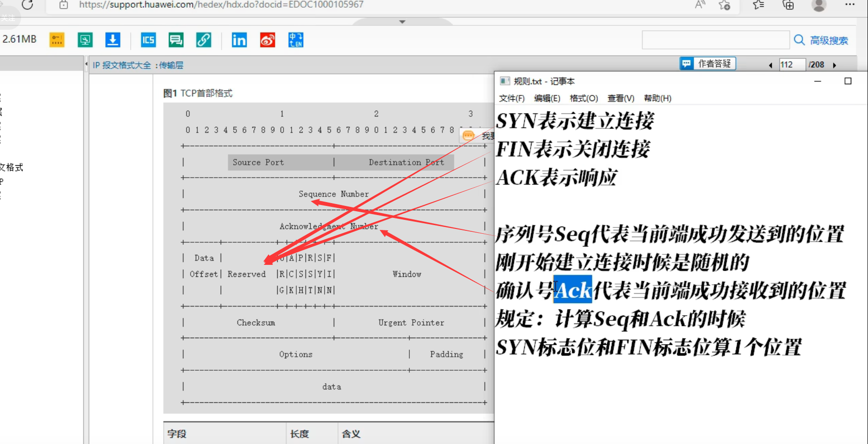
Task: Open the browser collections icon
Action: tap(788, 5)
